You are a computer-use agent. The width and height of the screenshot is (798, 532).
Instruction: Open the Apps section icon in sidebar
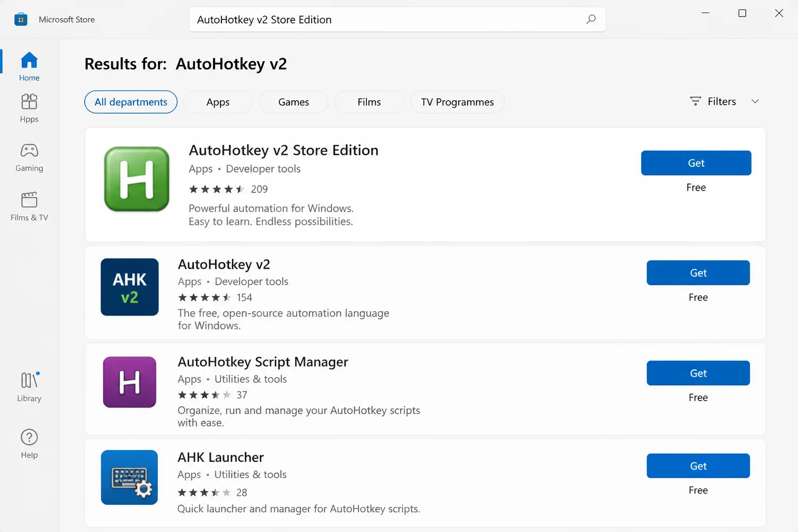coord(29,101)
